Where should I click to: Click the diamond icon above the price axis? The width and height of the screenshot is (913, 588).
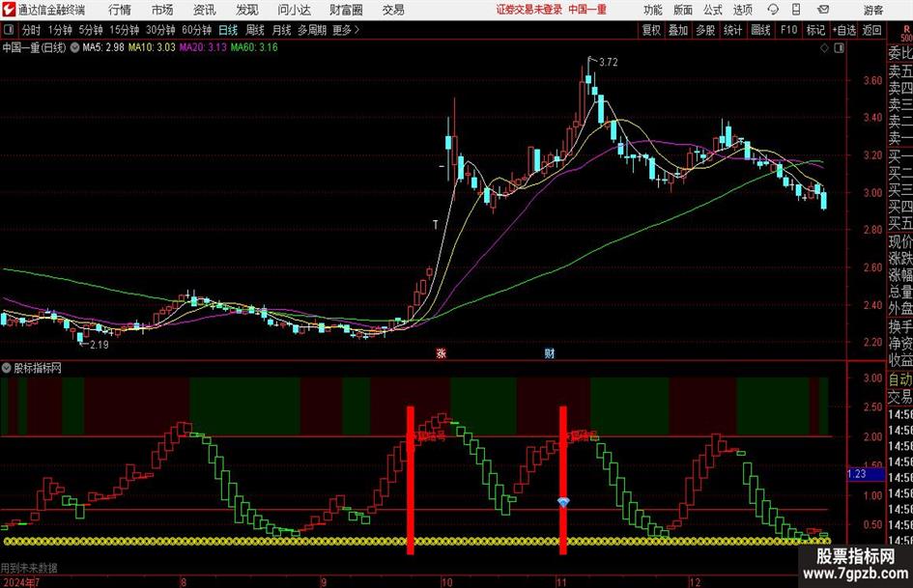tap(824, 48)
